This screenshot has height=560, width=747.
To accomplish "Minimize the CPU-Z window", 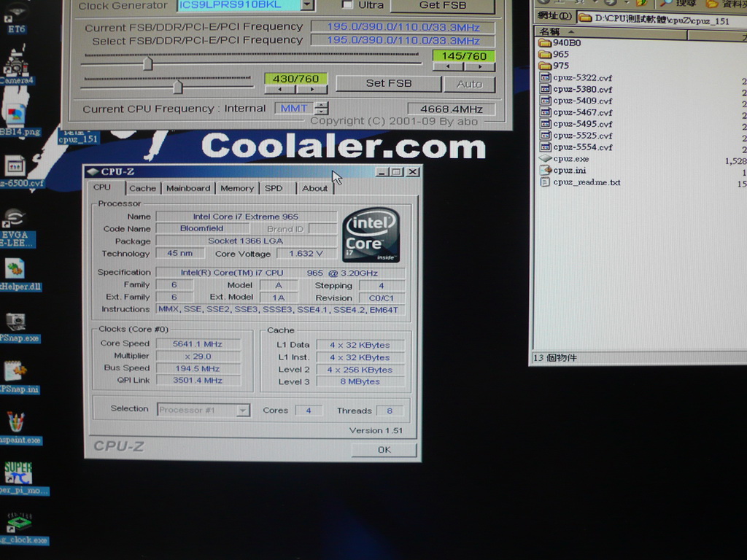I will click(x=382, y=172).
